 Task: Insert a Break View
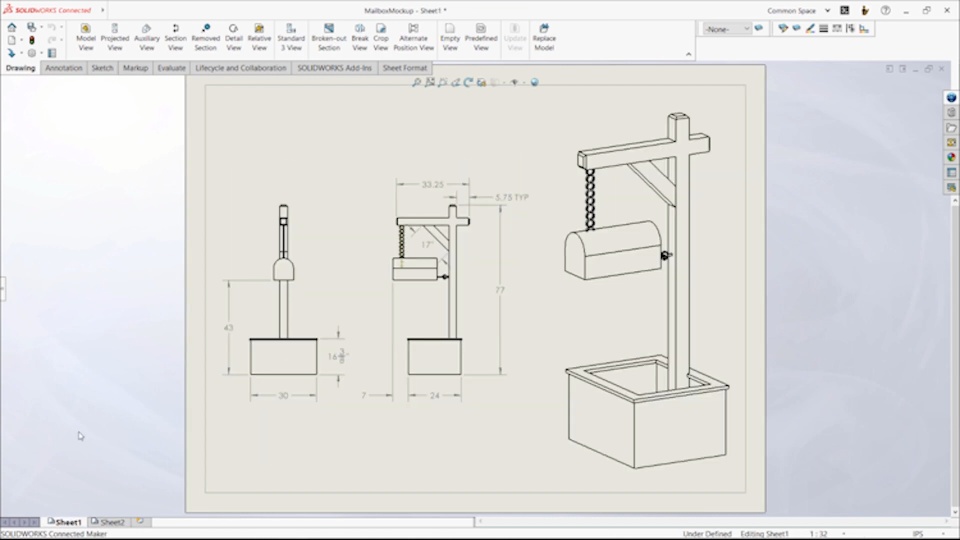(x=359, y=37)
